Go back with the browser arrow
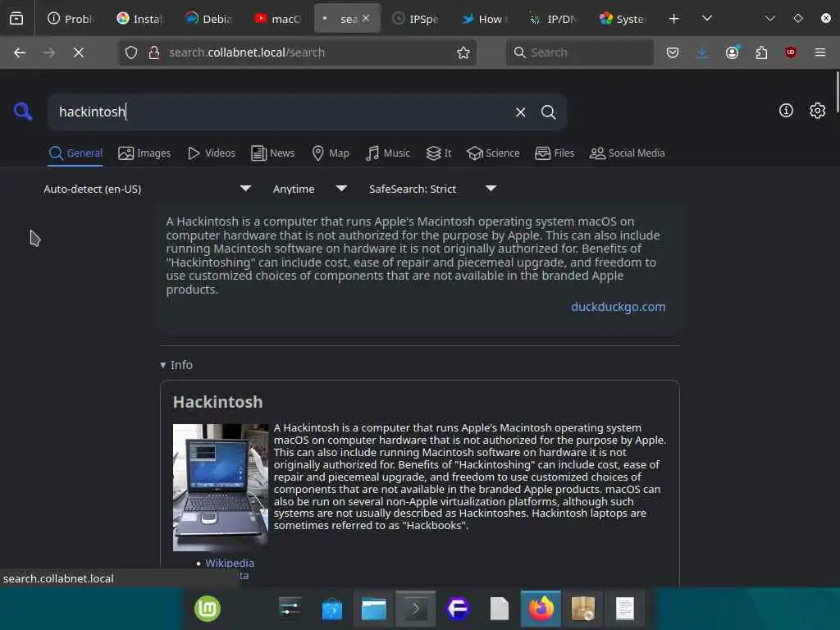 20,52
